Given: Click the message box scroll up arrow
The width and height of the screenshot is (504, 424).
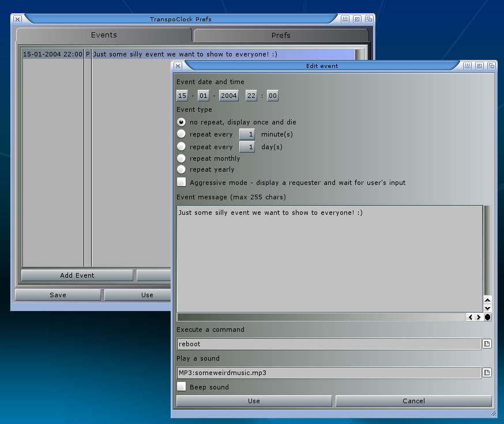Looking at the screenshot, I should point(487,300).
